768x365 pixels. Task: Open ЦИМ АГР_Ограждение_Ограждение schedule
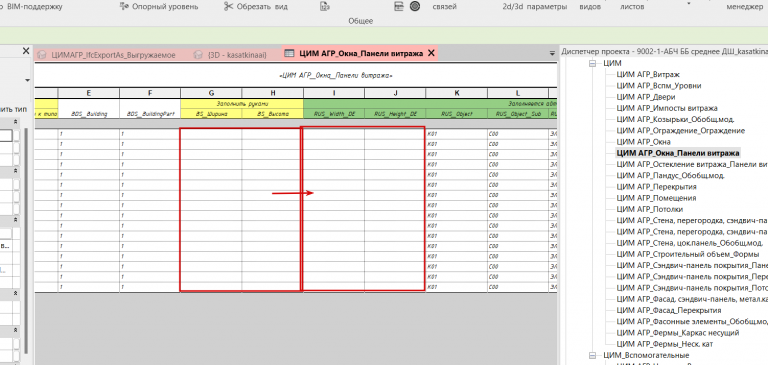pos(681,131)
